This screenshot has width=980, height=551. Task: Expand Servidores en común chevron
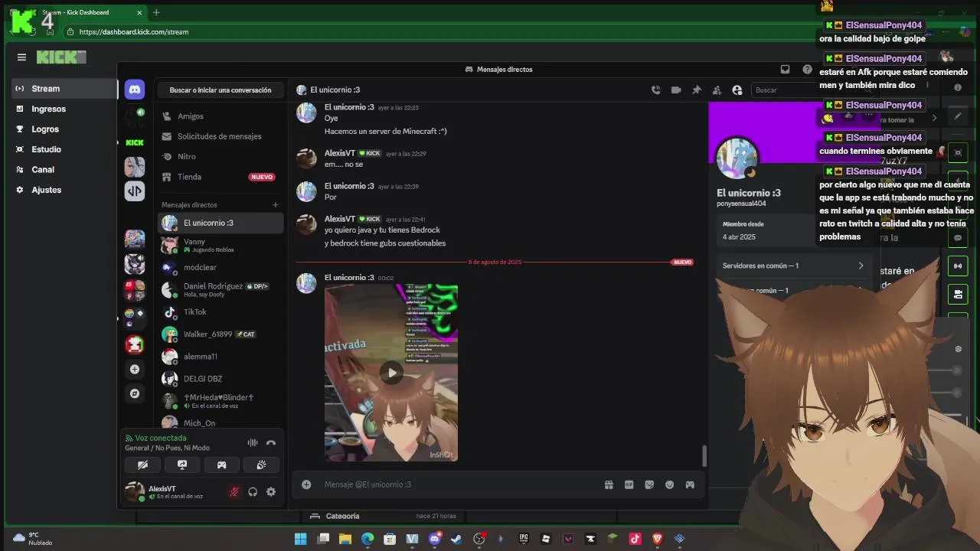pyautogui.click(x=861, y=266)
